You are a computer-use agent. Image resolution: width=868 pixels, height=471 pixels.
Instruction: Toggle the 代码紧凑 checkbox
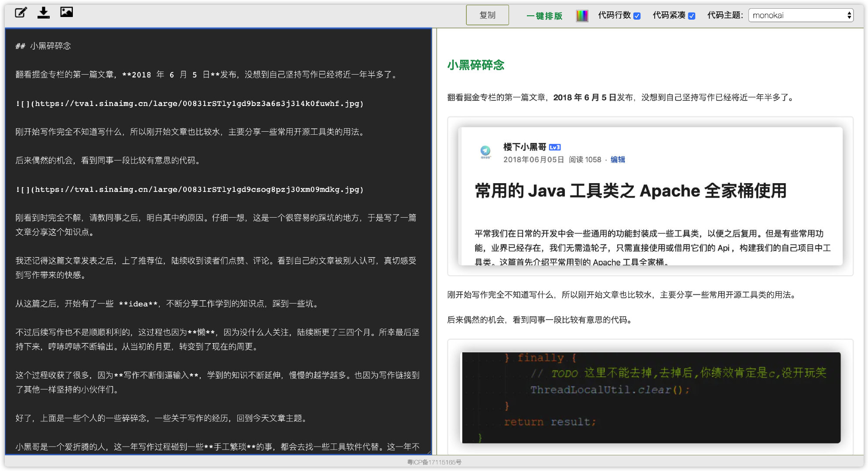pyautogui.click(x=691, y=16)
